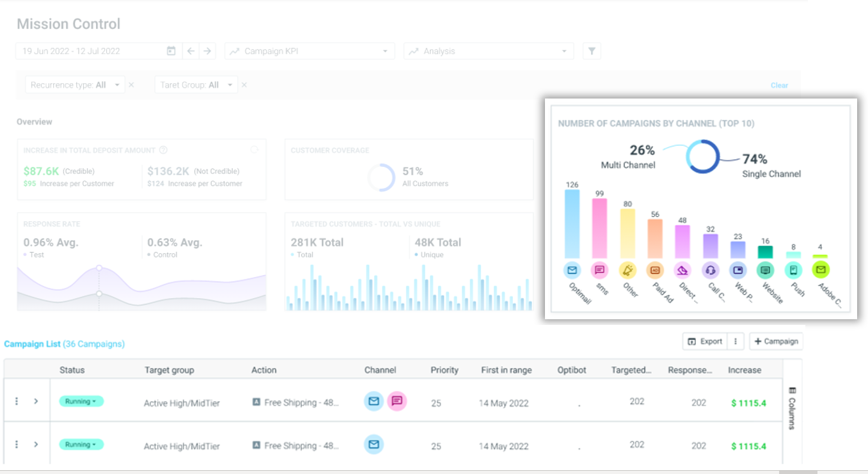868x474 pixels.
Task: Select the Push channel phone icon
Action: pyautogui.click(x=793, y=270)
